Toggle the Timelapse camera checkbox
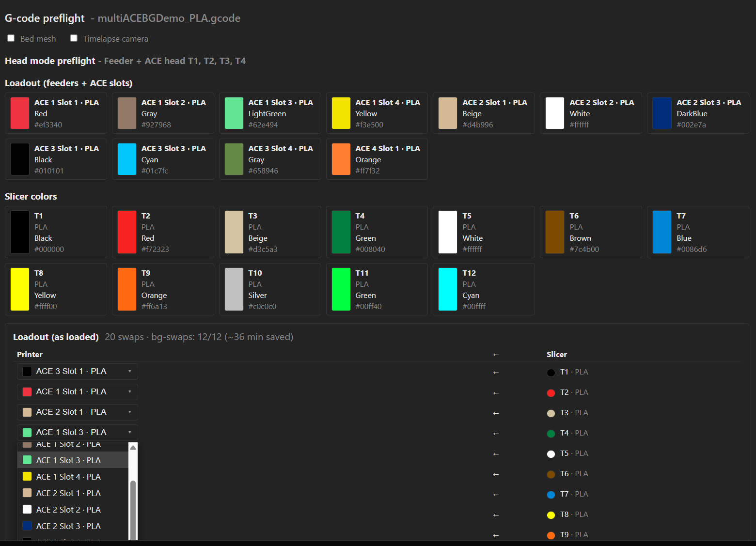The height and width of the screenshot is (546, 756). [x=74, y=38]
